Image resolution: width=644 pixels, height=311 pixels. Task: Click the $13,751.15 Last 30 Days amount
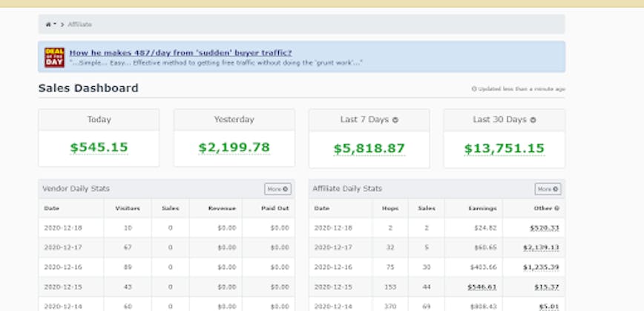(x=505, y=148)
